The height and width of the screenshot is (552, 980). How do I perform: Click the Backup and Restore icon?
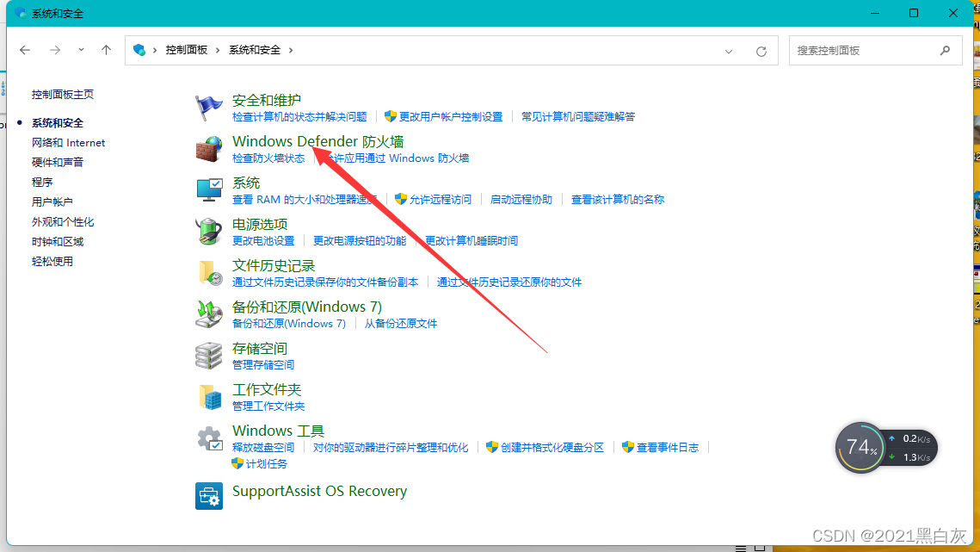pyautogui.click(x=208, y=314)
